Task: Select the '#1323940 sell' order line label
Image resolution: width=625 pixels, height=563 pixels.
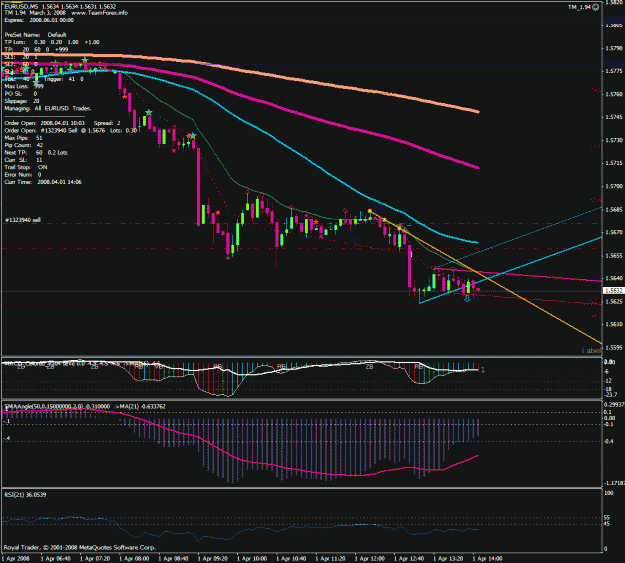Action: (22, 220)
